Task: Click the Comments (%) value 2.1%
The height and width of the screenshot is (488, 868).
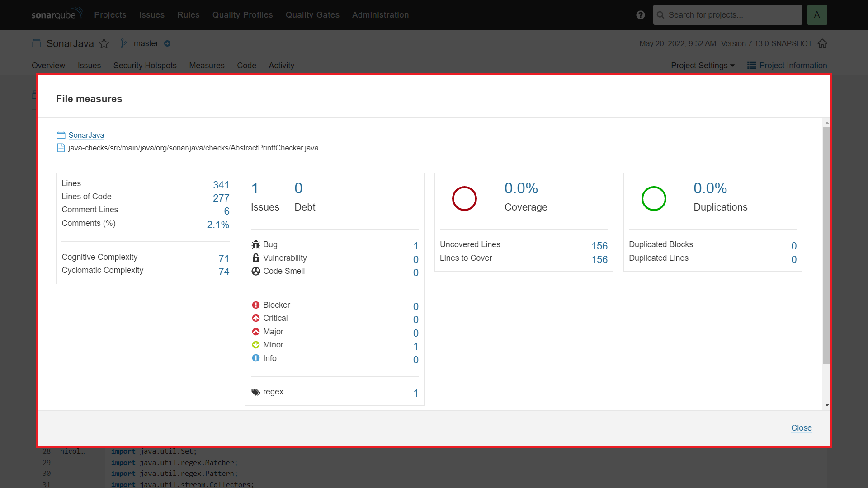Action: 218,225
